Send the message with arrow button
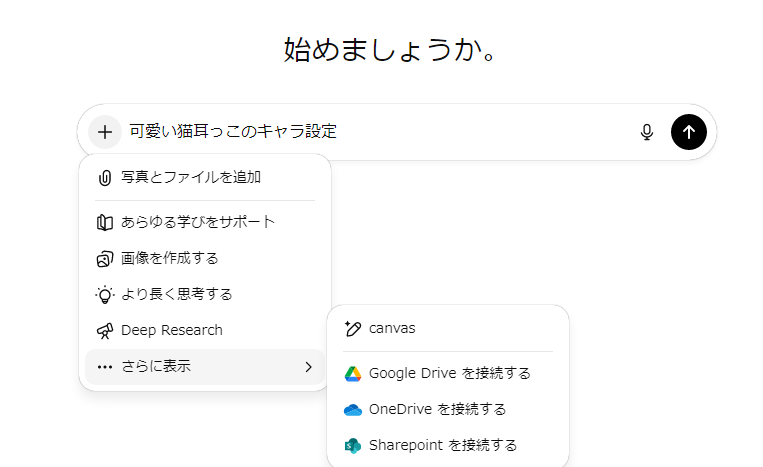The image size is (763, 467). (x=689, y=132)
